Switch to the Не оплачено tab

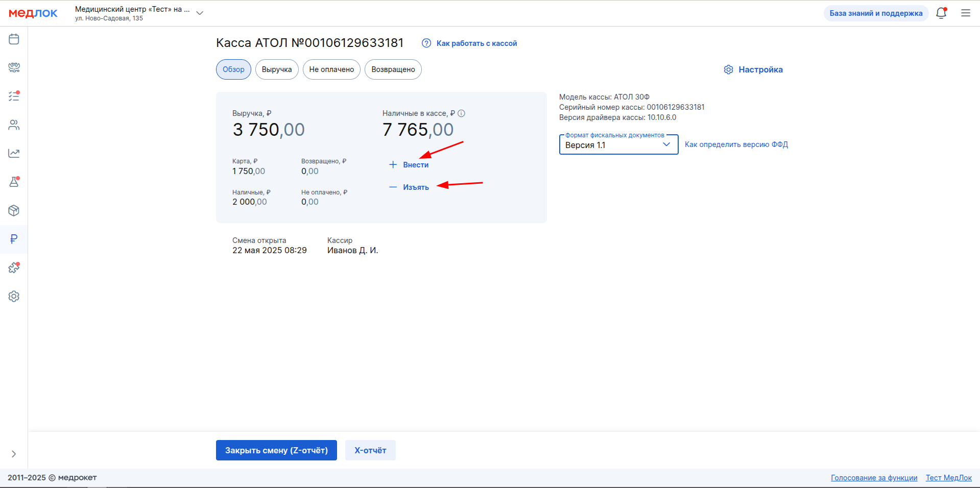pos(331,69)
